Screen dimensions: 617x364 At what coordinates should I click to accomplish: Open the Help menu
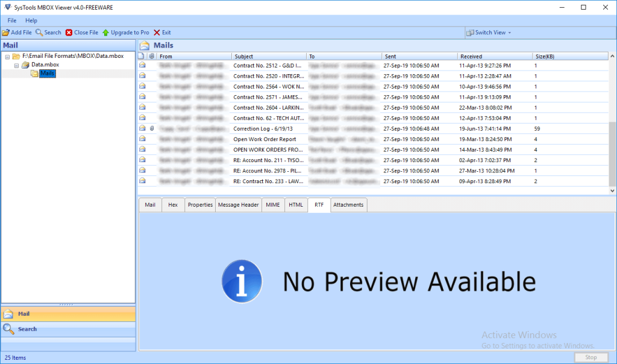click(31, 20)
